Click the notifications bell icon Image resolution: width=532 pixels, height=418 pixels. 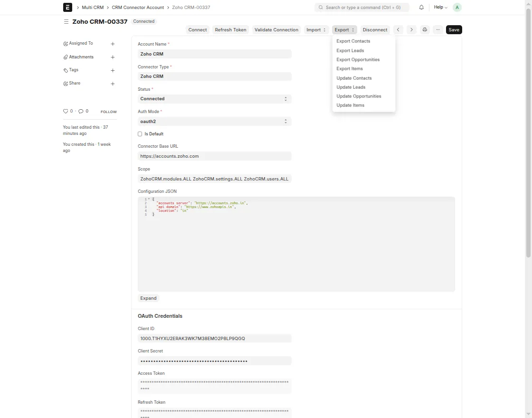(421, 7)
